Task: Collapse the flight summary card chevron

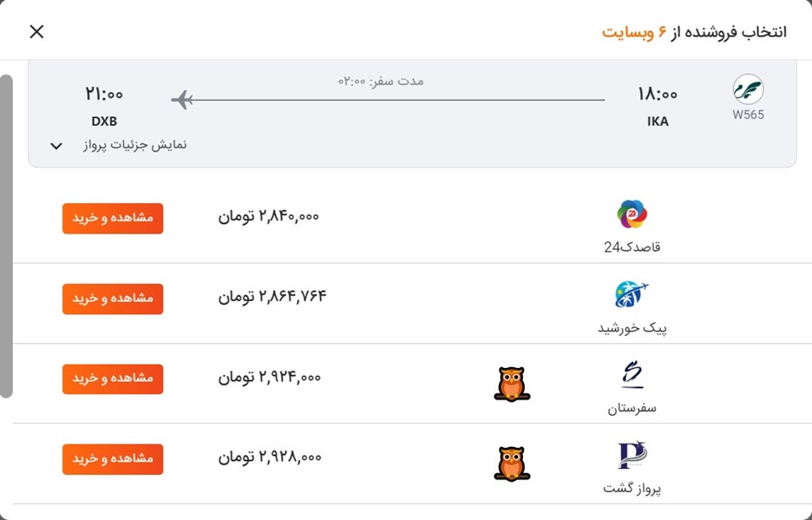Action: coord(56,145)
